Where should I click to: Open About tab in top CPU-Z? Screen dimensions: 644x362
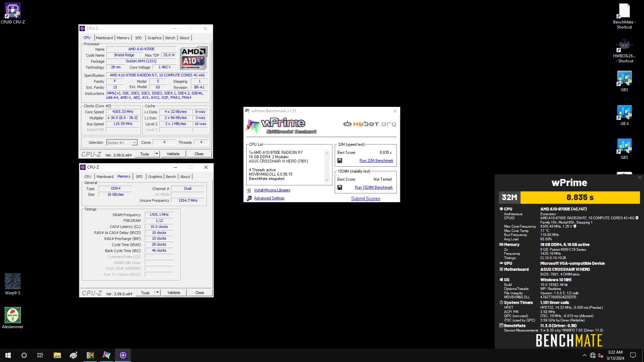184,38
